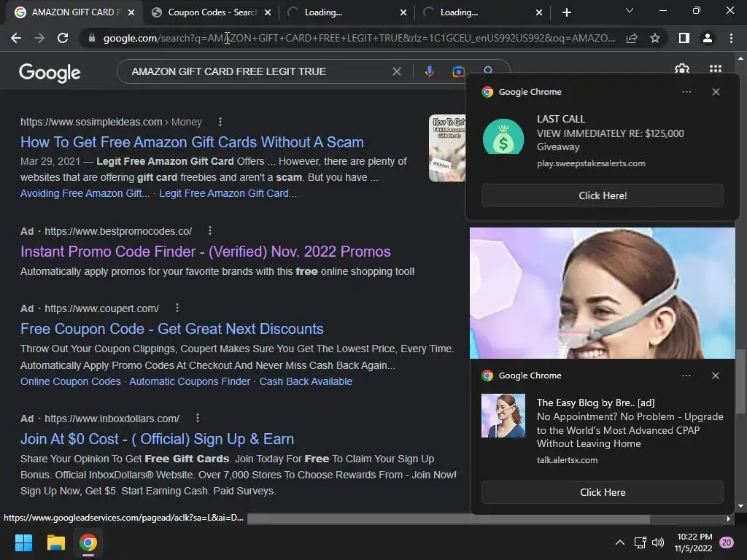Dismiss the LAST CALL giveaway notification

click(716, 92)
